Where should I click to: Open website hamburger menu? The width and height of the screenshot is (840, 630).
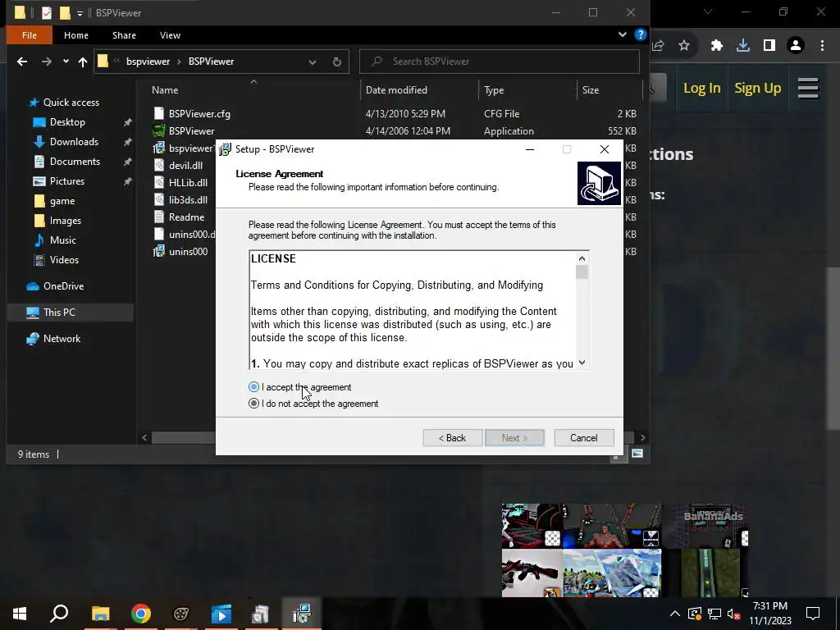coord(808,89)
